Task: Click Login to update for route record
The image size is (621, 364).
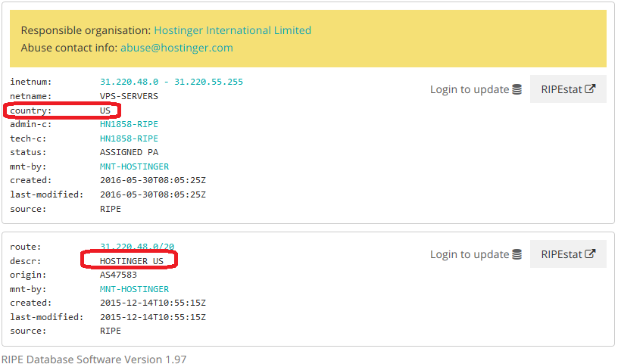Action: [x=469, y=254]
